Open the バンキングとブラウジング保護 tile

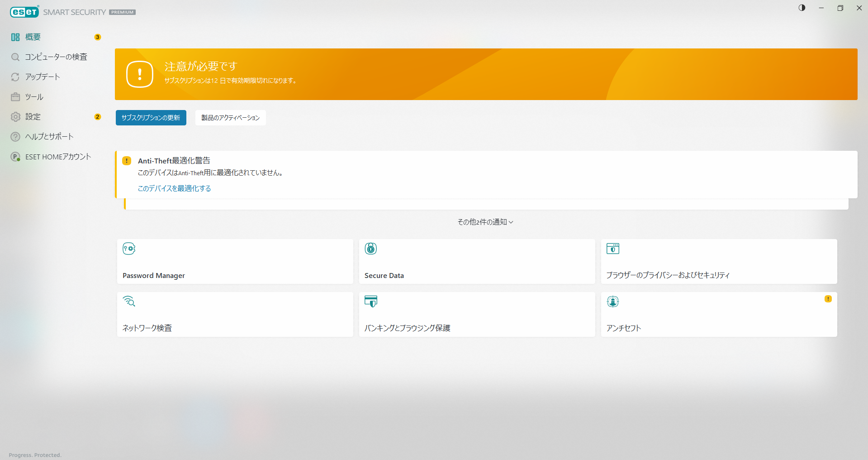tap(477, 314)
